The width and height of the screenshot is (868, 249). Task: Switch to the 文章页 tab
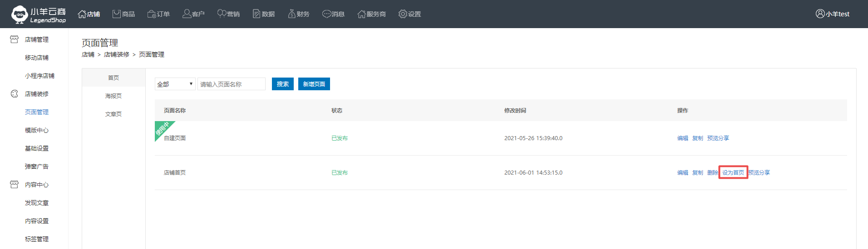pyautogui.click(x=113, y=114)
